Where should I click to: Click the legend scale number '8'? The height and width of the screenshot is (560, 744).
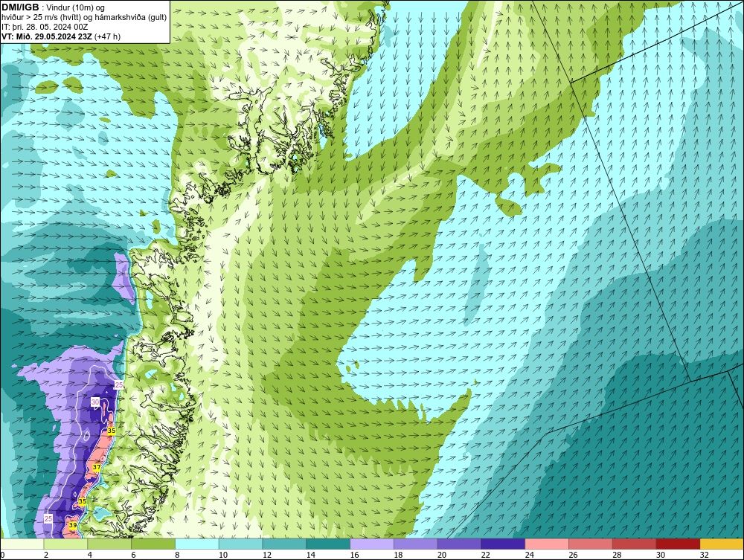(177, 555)
